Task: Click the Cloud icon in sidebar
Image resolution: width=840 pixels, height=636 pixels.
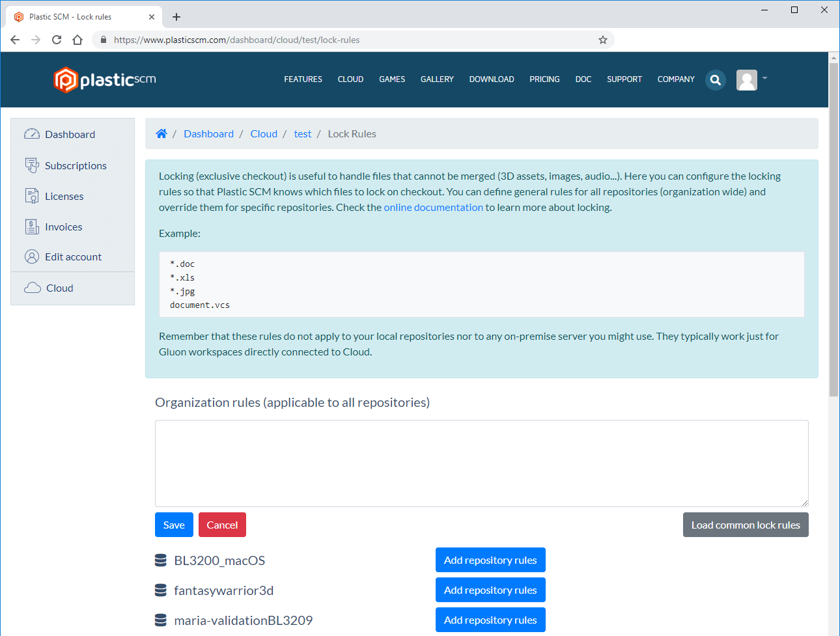Action: coord(33,288)
